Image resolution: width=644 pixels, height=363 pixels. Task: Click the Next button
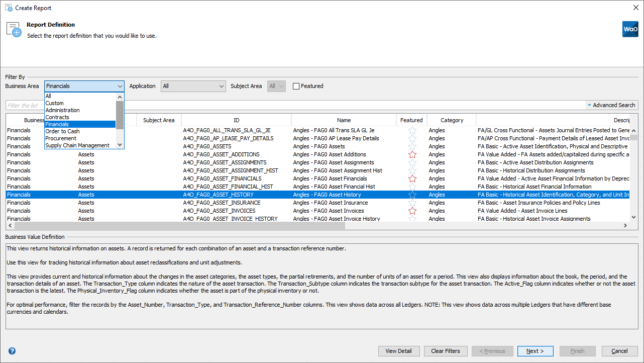535,351
